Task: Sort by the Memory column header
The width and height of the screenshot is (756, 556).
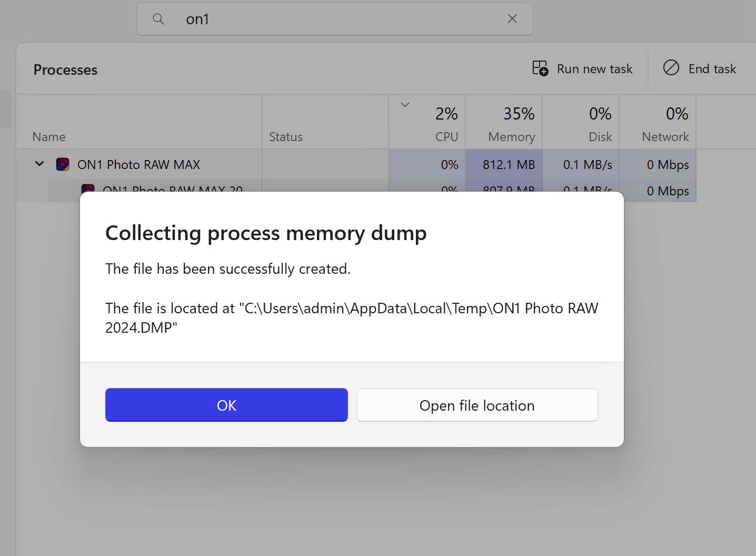Action: (x=504, y=122)
